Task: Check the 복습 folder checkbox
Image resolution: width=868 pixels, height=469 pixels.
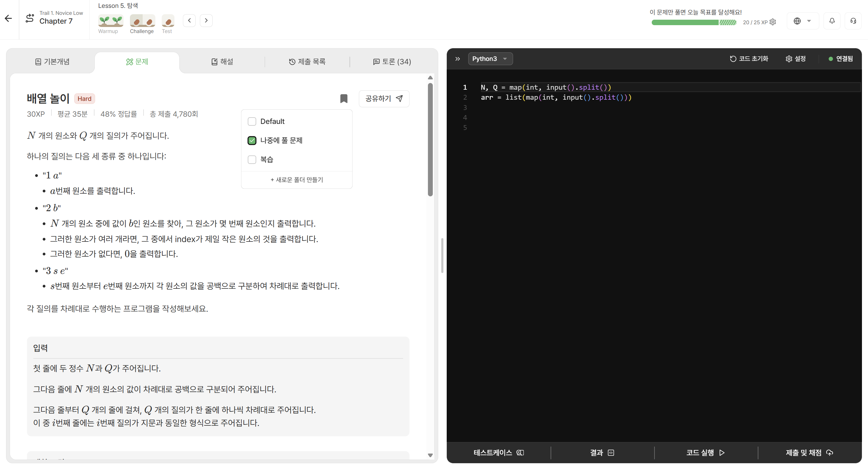Action: (252, 159)
